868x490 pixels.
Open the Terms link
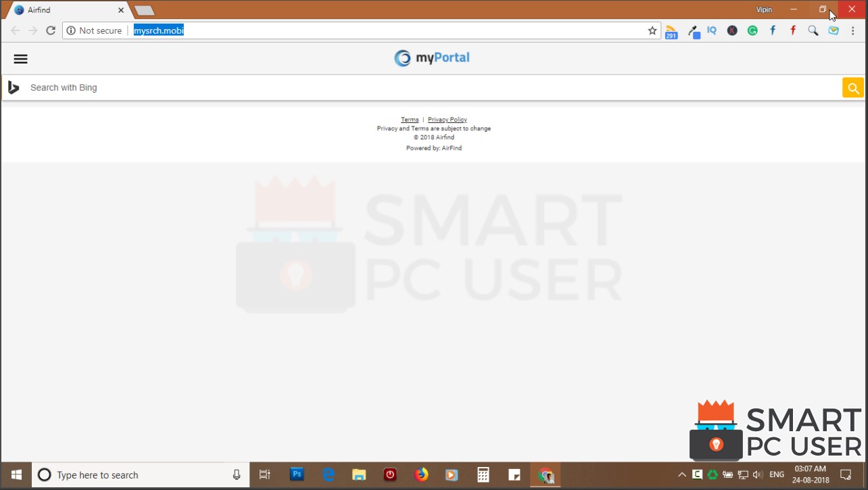pos(410,120)
